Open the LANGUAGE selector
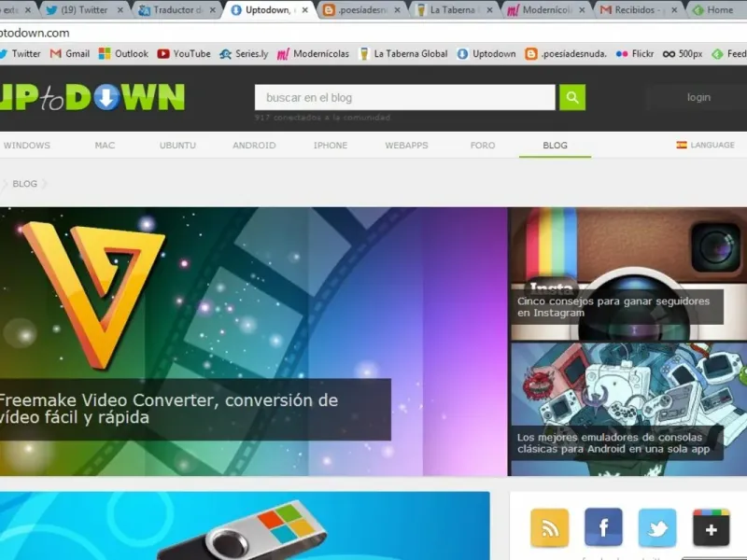Viewport: 747px width, 560px height. pyautogui.click(x=706, y=145)
